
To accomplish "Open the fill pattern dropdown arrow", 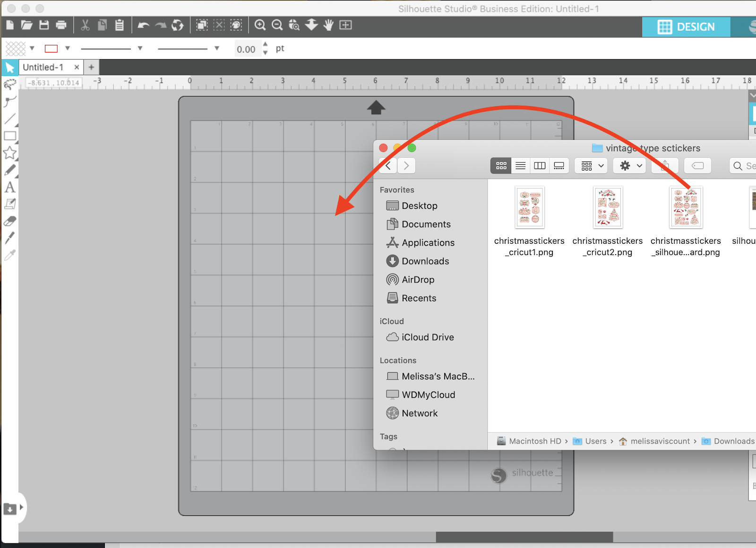I will click(x=32, y=48).
